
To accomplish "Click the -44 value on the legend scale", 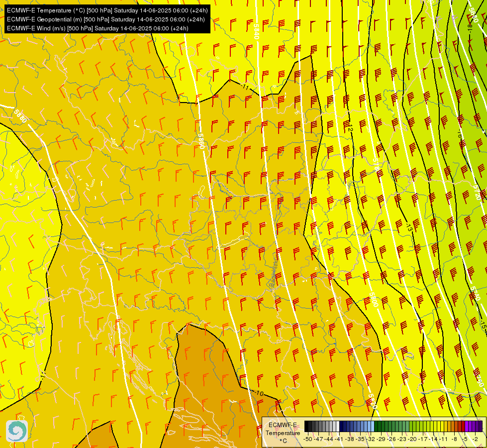I will click(x=329, y=439).
